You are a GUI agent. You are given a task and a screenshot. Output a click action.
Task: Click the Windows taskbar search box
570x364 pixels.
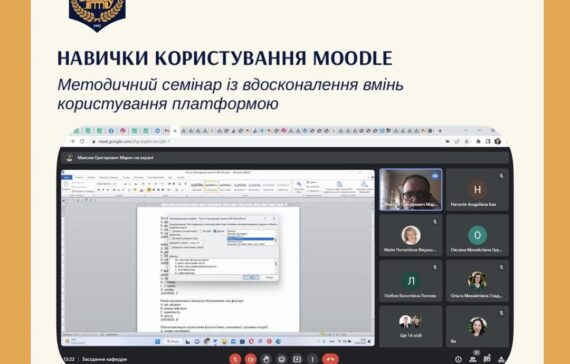click(173, 341)
